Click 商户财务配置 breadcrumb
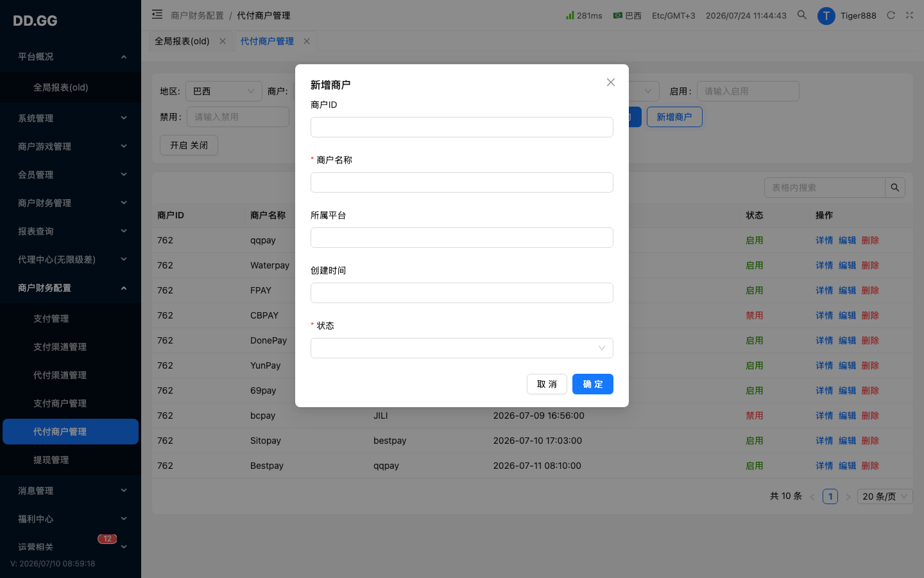The height and width of the screenshot is (578, 924). coord(197,15)
